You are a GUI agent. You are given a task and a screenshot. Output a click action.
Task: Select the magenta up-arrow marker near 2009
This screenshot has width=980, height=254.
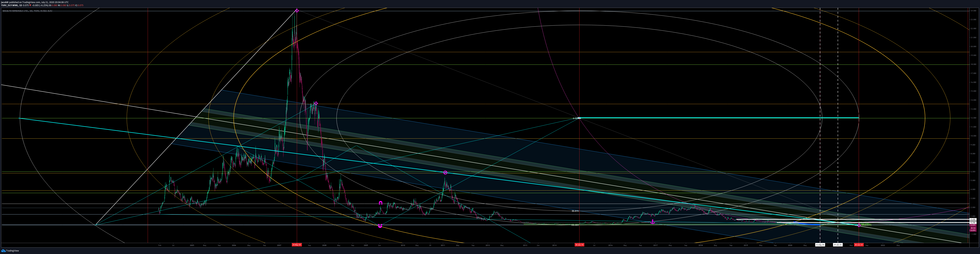(x=381, y=203)
